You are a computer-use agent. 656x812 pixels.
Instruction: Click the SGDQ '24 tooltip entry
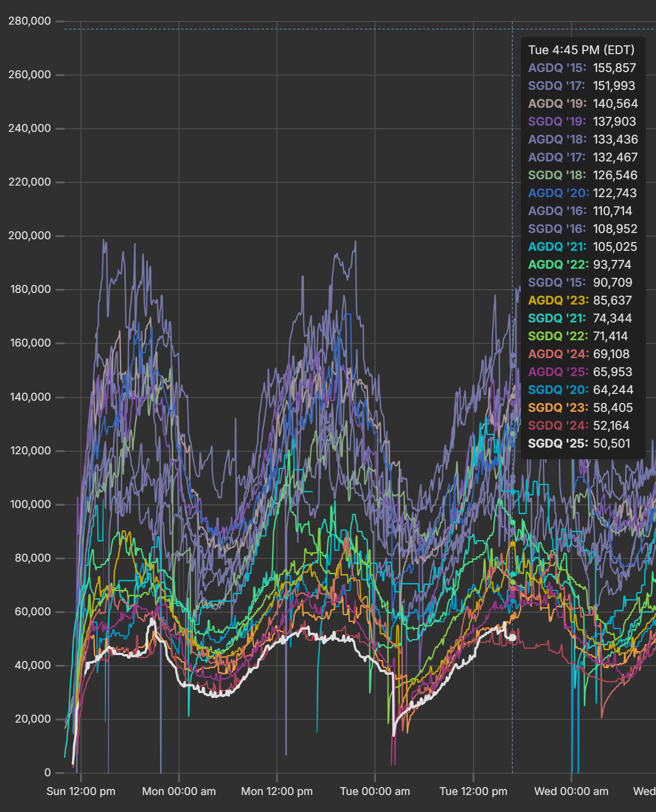click(579, 425)
